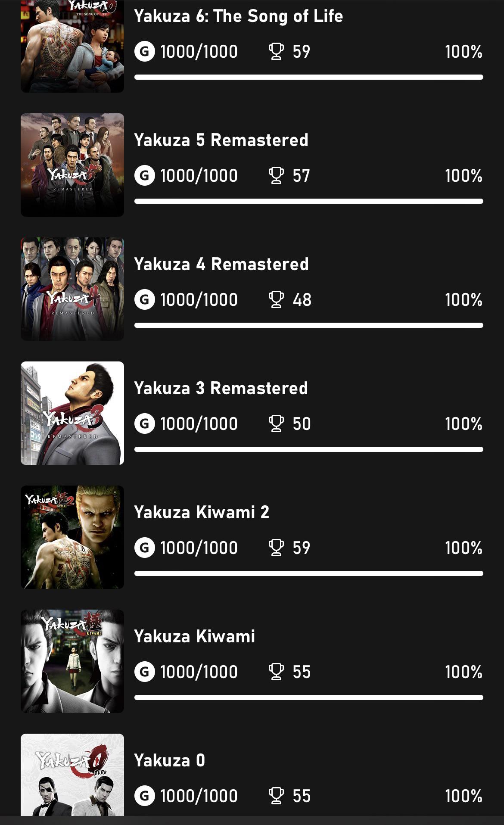Screen dimensions: 504x825
Task: Click the 100% completion label for Yakuza 4
Action: click(x=464, y=300)
